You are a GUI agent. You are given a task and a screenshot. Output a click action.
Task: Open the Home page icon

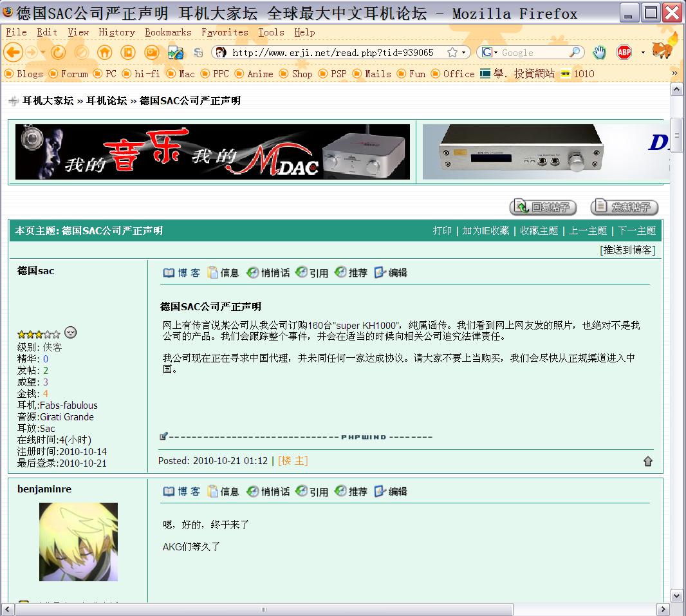tap(104, 53)
